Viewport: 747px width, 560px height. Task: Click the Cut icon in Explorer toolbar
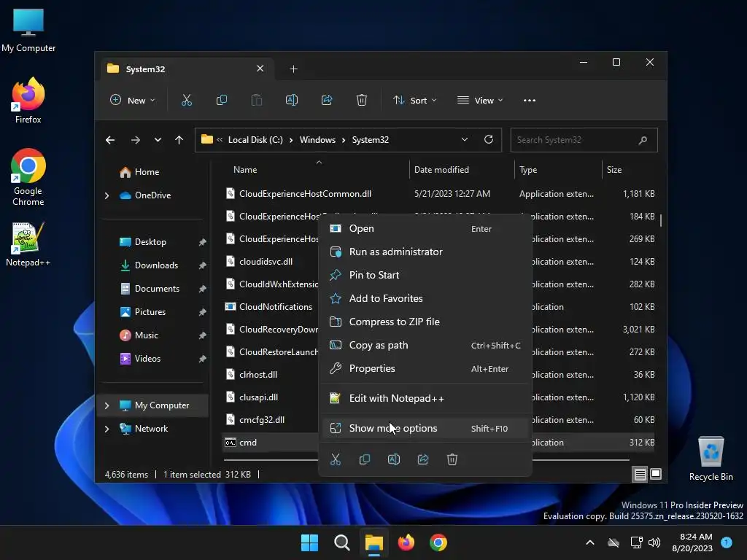[x=186, y=101]
